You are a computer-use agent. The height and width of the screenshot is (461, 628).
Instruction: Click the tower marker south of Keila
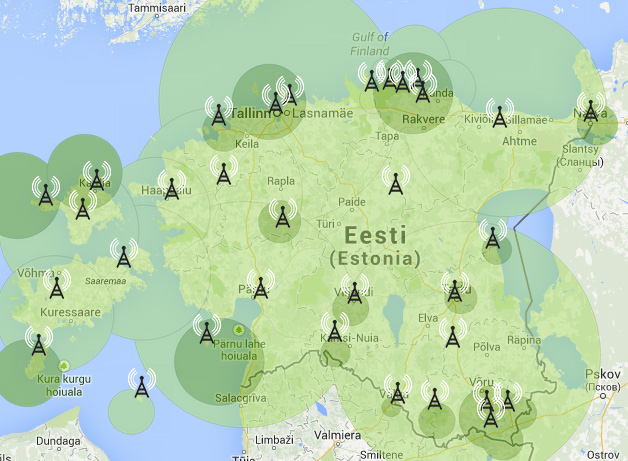tap(224, 172)
